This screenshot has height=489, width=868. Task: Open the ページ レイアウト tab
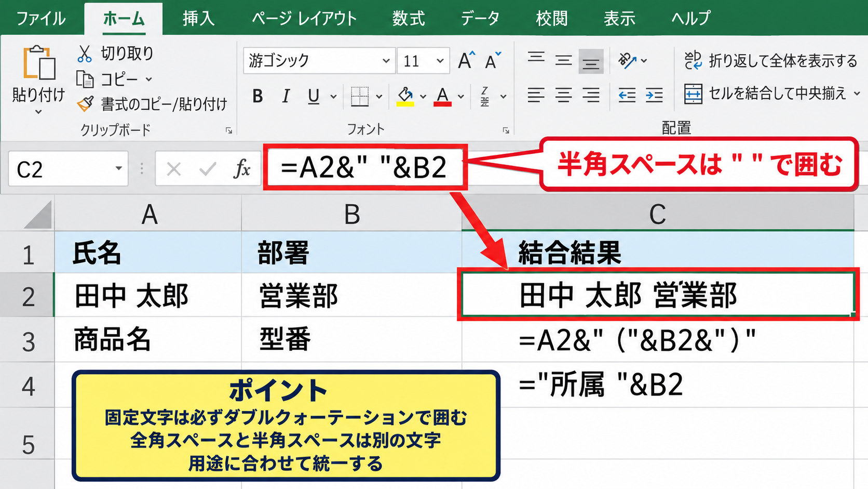pyautogui.click(x=304, y=19)
